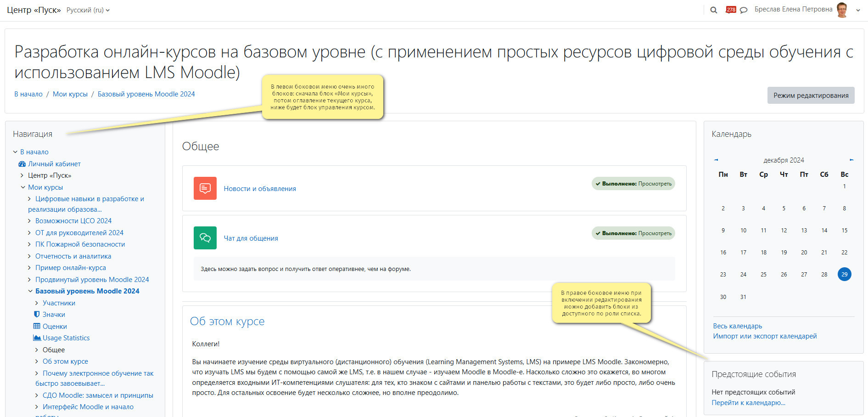Select December 15 in the calendar
This screenshot has width=868, height=417.
point(845,231)
